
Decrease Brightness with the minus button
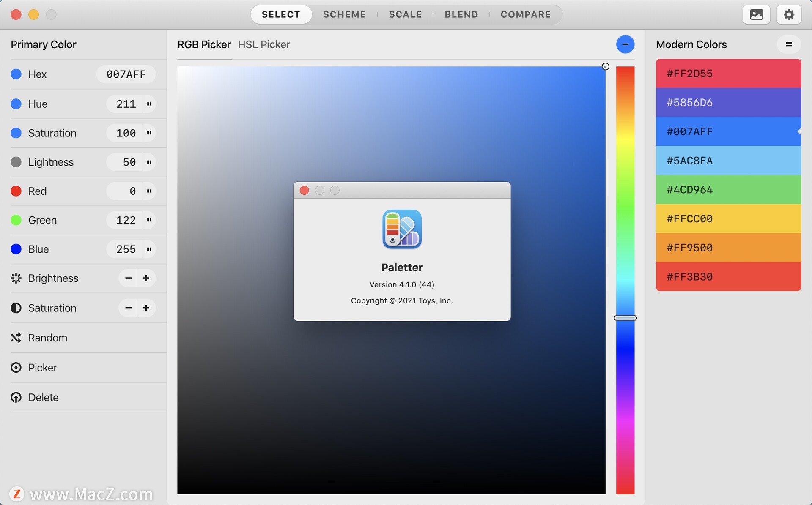[x=128, y=278]
